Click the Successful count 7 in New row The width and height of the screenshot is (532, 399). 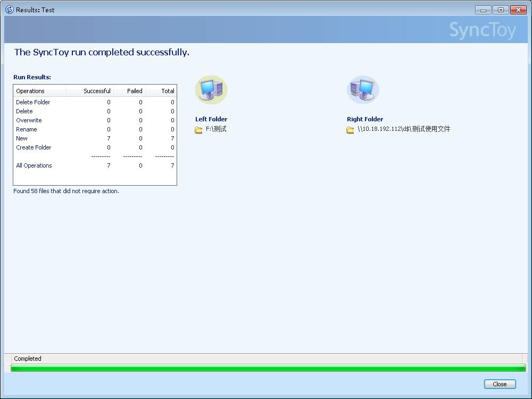click(x=109, y=138)
